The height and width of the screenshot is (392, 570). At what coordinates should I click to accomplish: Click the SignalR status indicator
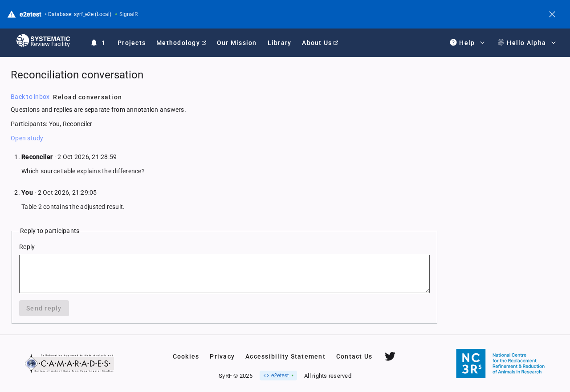click(126, 14)
